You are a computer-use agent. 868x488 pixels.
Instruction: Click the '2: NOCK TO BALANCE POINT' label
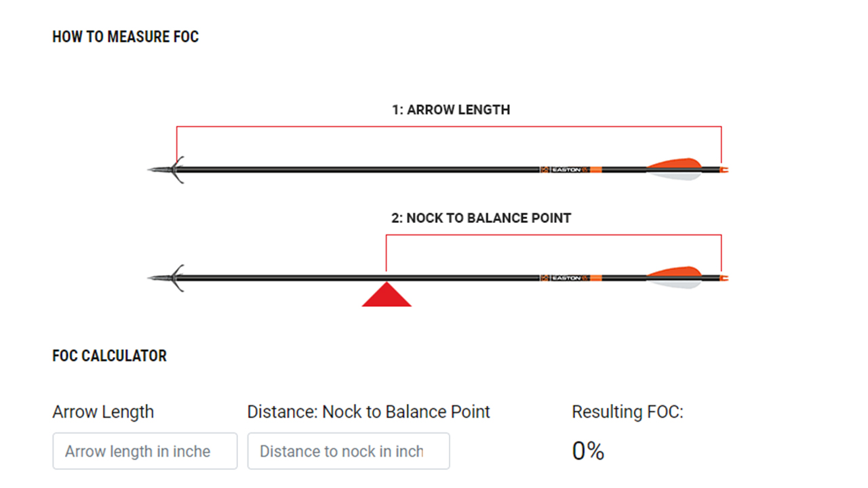[481, 218]
